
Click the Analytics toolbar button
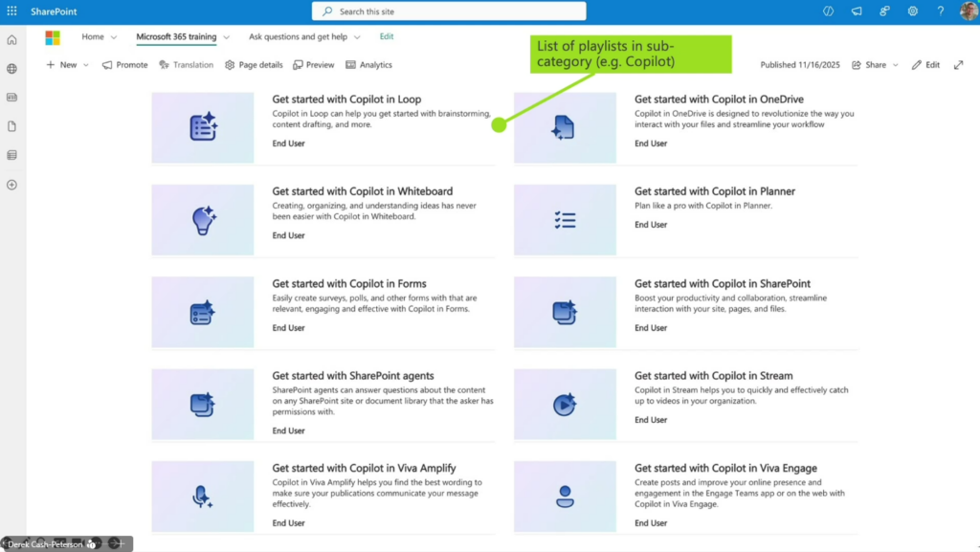[368, 65]
